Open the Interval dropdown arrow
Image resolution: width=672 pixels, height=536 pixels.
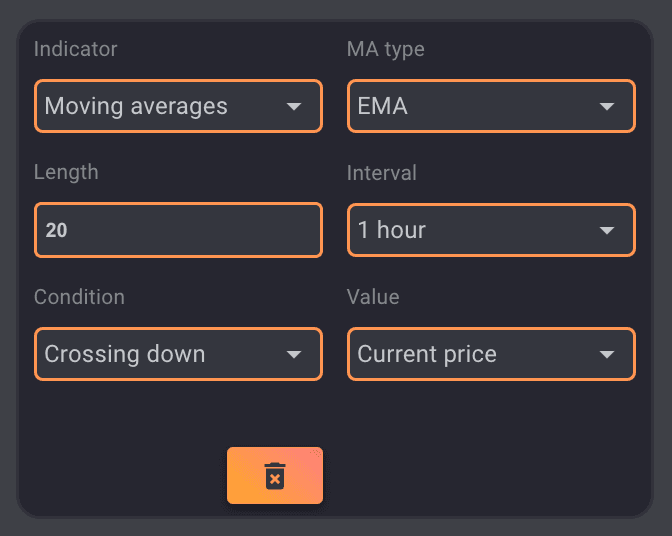[x=607, y=231]
